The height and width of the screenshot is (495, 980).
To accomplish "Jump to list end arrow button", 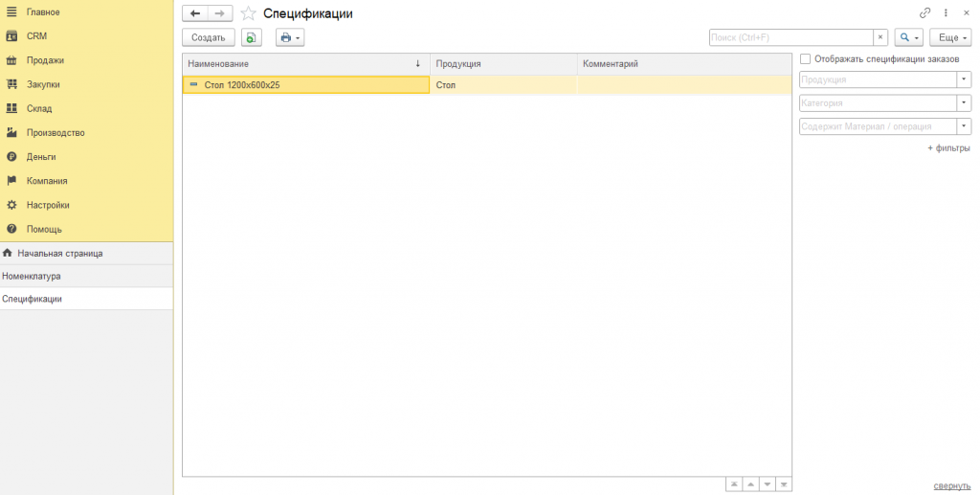I will click(x=783, y=484).
